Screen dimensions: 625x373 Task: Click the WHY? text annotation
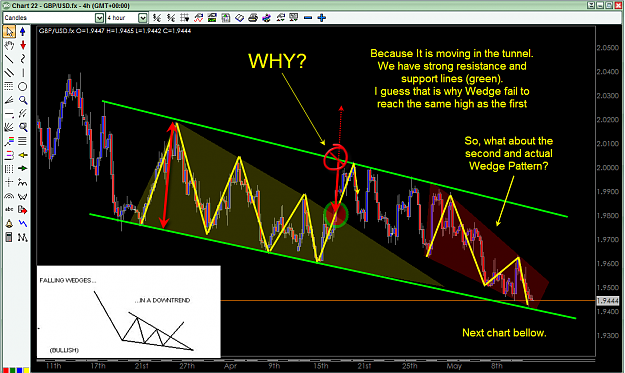coord(277,61)
